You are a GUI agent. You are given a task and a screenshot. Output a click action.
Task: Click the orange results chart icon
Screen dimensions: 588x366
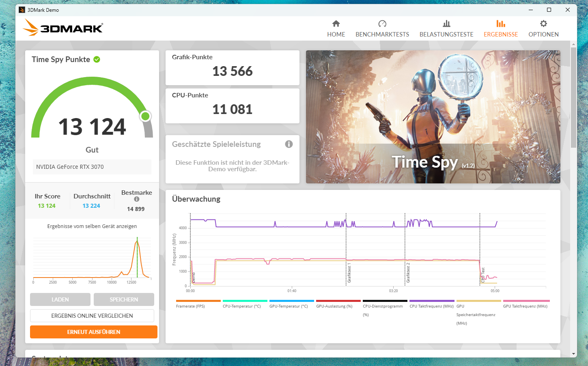(501, 24)
